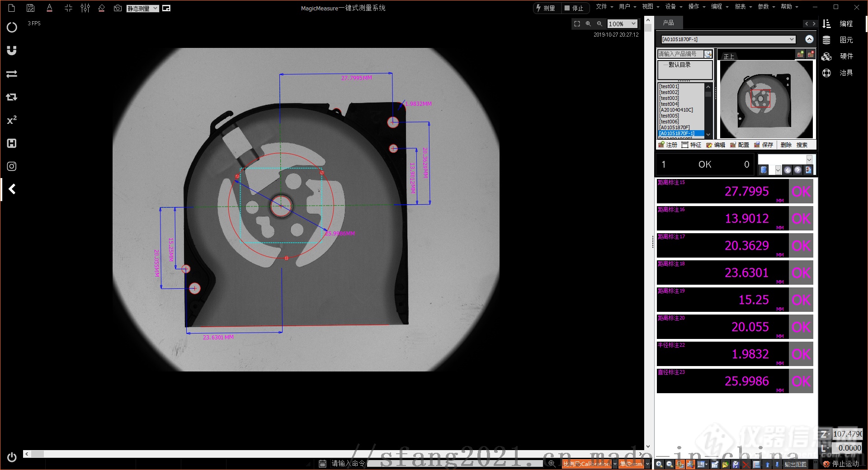Click the loop repeat icon in left sidebar
This screenshot has height=470, width=868.
tap(12, 97)
